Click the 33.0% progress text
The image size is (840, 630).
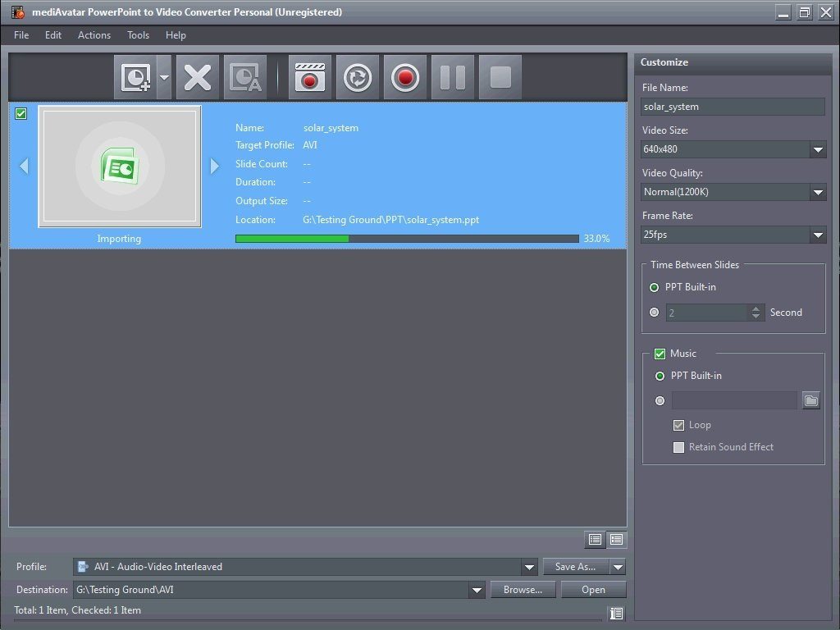[x=596, y=239]
